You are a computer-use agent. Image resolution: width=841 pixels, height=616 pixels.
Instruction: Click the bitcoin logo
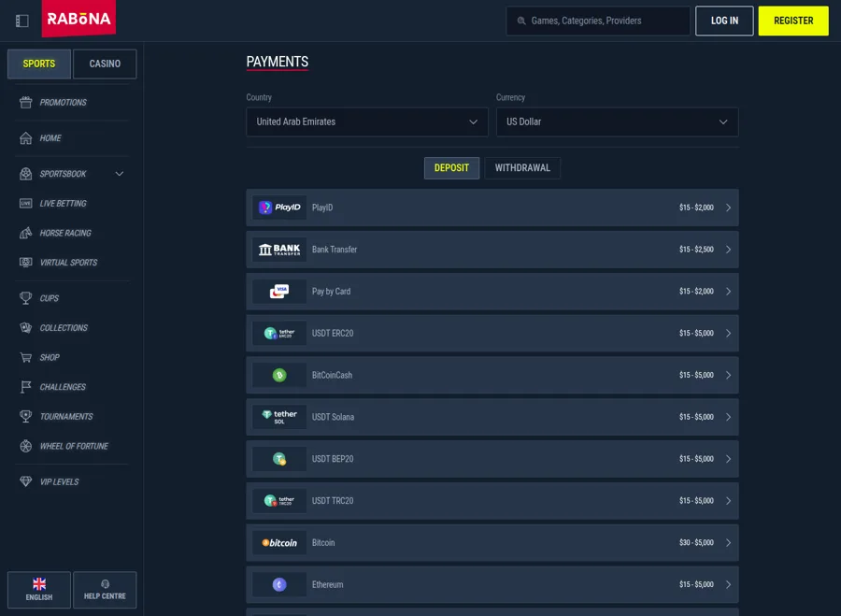tap(279, 542)
